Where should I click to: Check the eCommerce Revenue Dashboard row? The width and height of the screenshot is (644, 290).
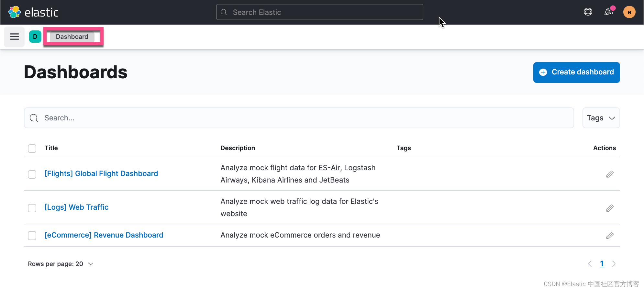(32, 236)
